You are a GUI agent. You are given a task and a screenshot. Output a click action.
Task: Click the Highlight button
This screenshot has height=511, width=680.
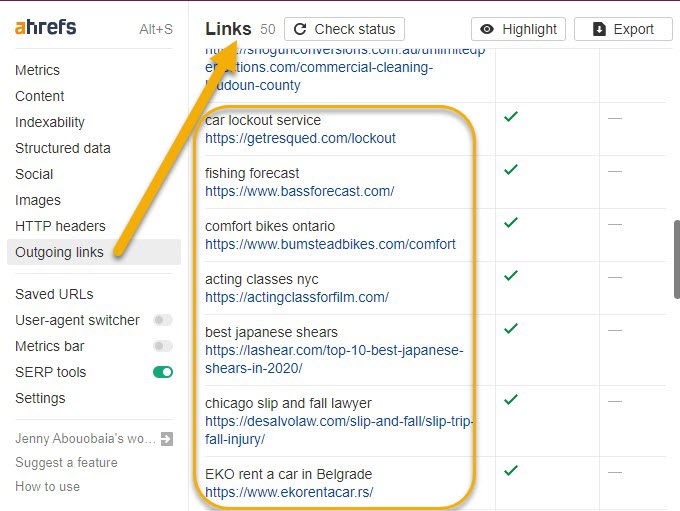pyautogui.click(x=518, y=29)
